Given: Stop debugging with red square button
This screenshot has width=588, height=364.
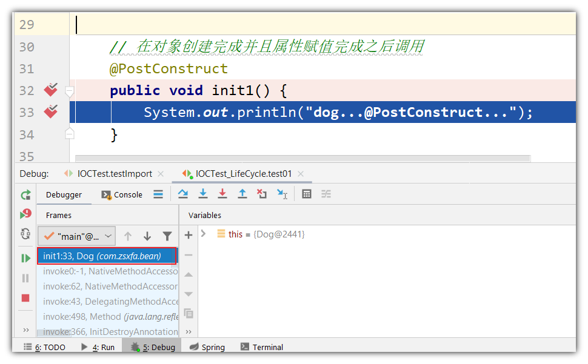Looking at the screenshot, I should pyautogui.click(x=25, y=298).
